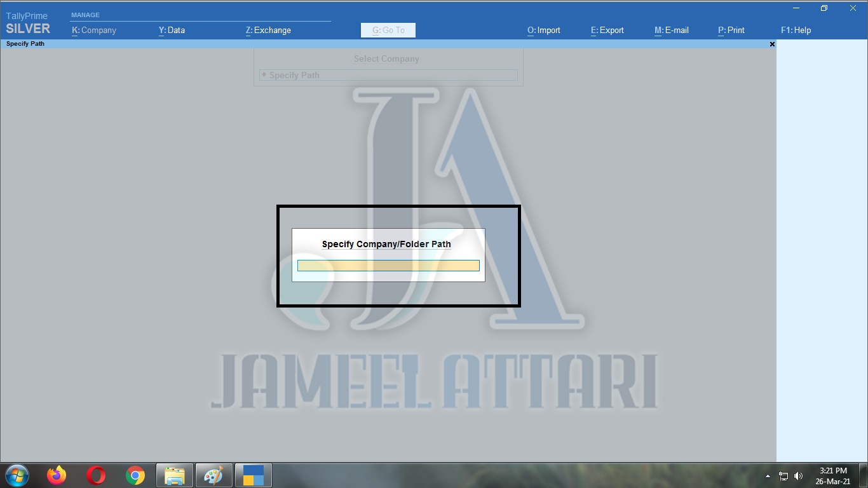Open Windows Explorer from the taskbar
Viewport: 868px width, 488px height.
click(x=175, y=475)
